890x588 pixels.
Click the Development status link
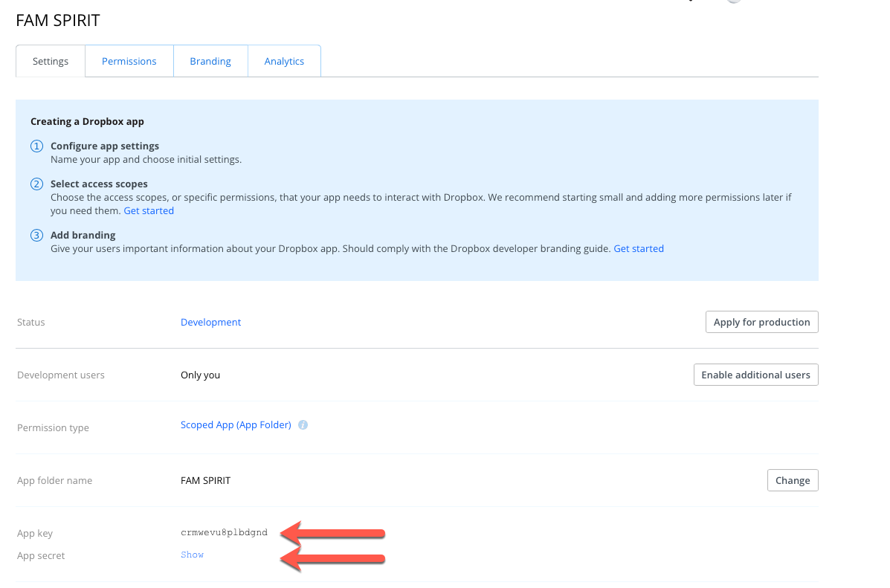coord(210,322)
